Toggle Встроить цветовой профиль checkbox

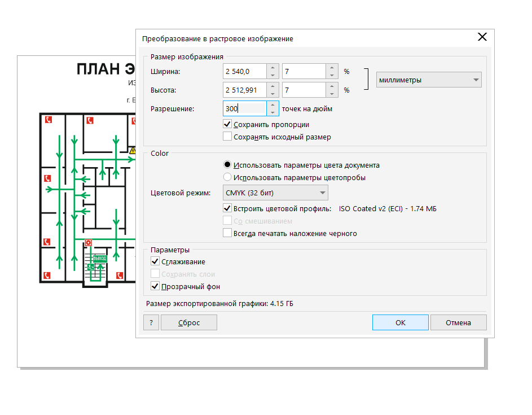click(227, 208)
